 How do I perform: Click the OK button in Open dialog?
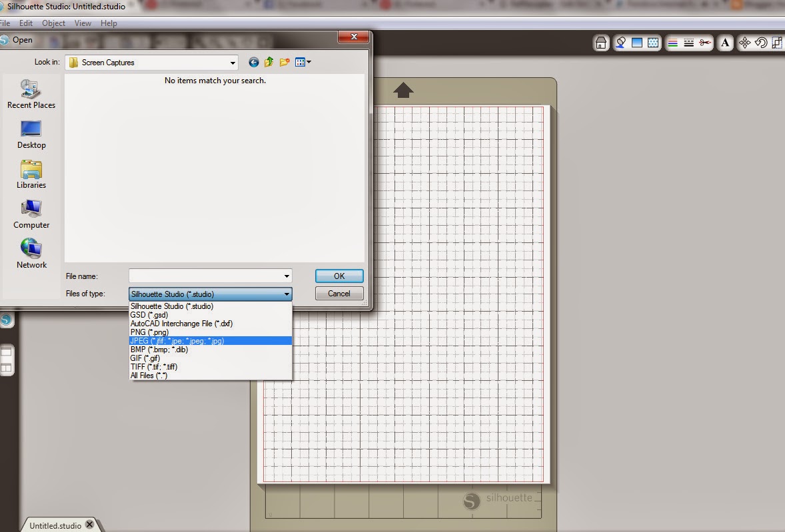click(339, 276)
